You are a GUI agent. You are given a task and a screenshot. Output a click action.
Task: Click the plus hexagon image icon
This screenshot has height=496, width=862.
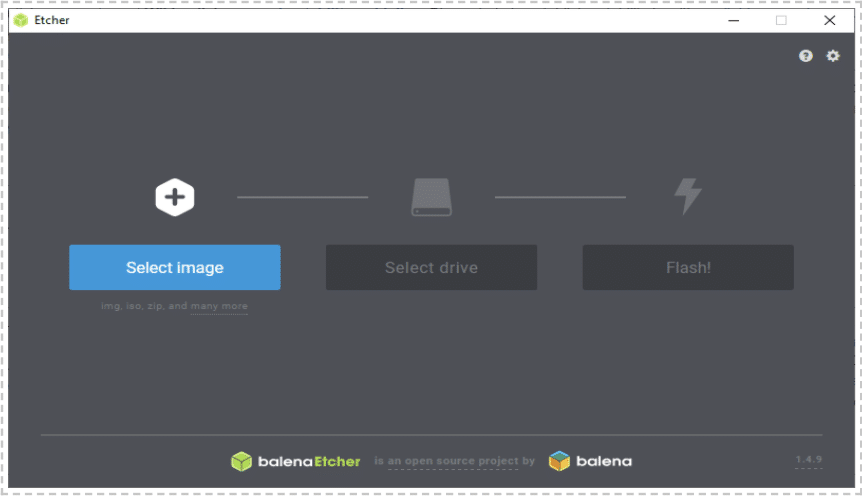[x=175, y=197]
